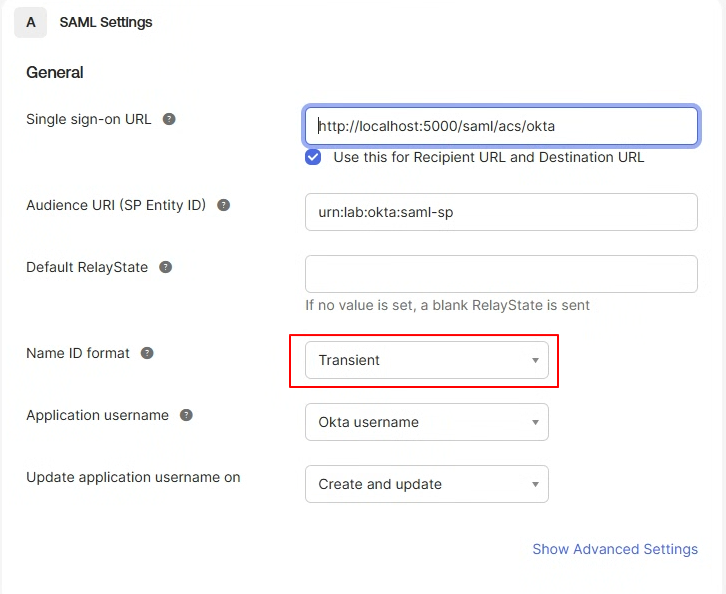
Task: Click the General section heading
Action: (55, 72)
